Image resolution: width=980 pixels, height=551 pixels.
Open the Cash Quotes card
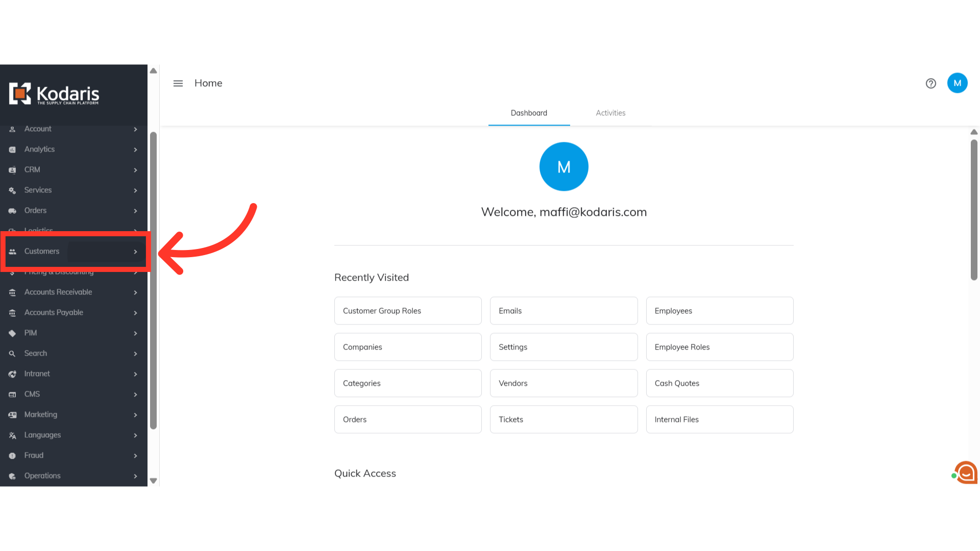point(719,383)
